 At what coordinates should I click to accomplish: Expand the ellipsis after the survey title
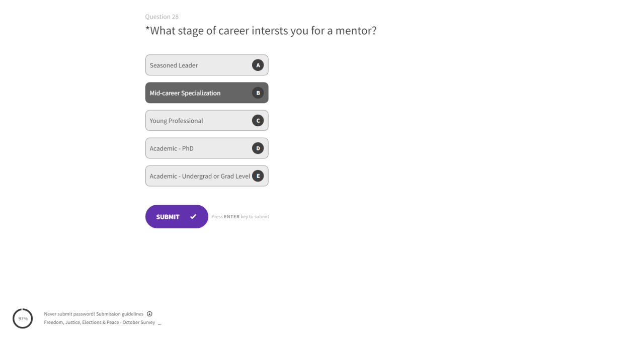[159, 323]
